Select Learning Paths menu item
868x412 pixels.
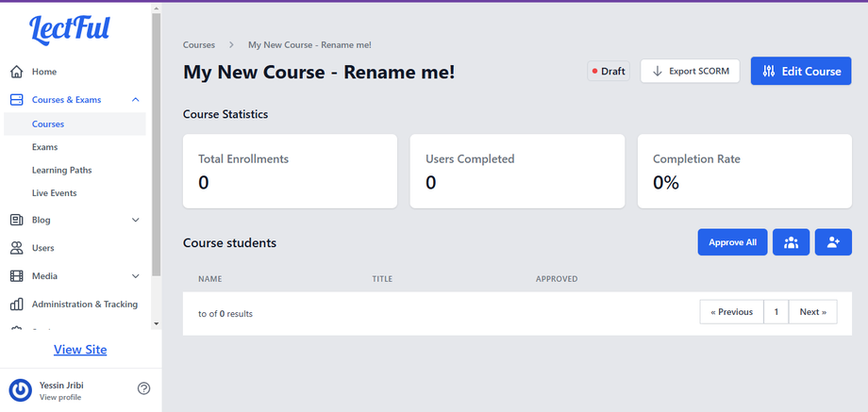coord(61,171)
